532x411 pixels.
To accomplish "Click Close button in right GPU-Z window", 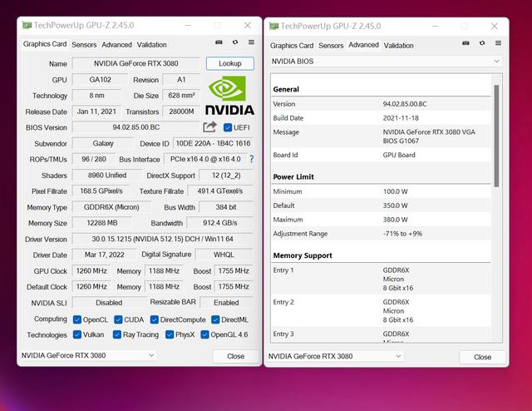I will pyautogui.click(x=482, y=357).
